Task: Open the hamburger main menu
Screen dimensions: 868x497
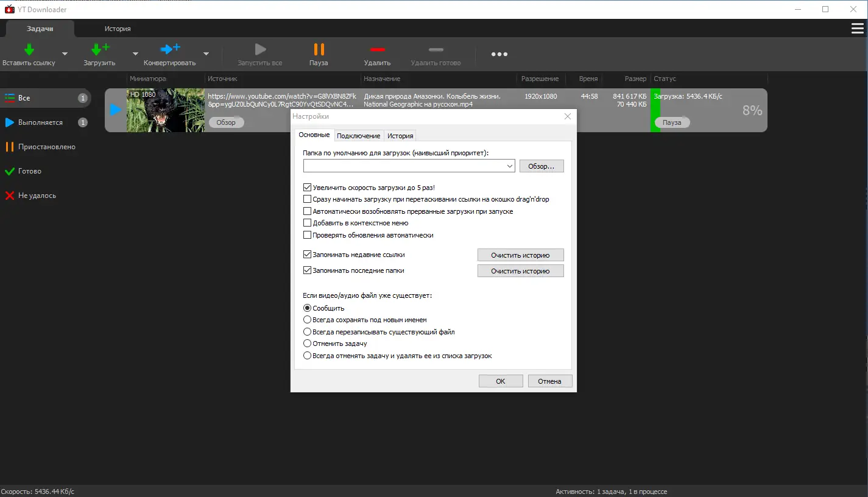Action: click(x=857, y=29)
